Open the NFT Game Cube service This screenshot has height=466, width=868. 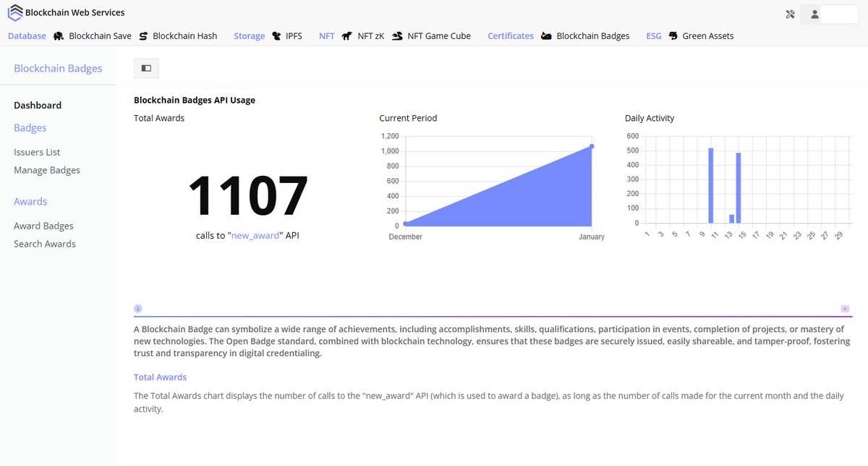coord(439,35)
